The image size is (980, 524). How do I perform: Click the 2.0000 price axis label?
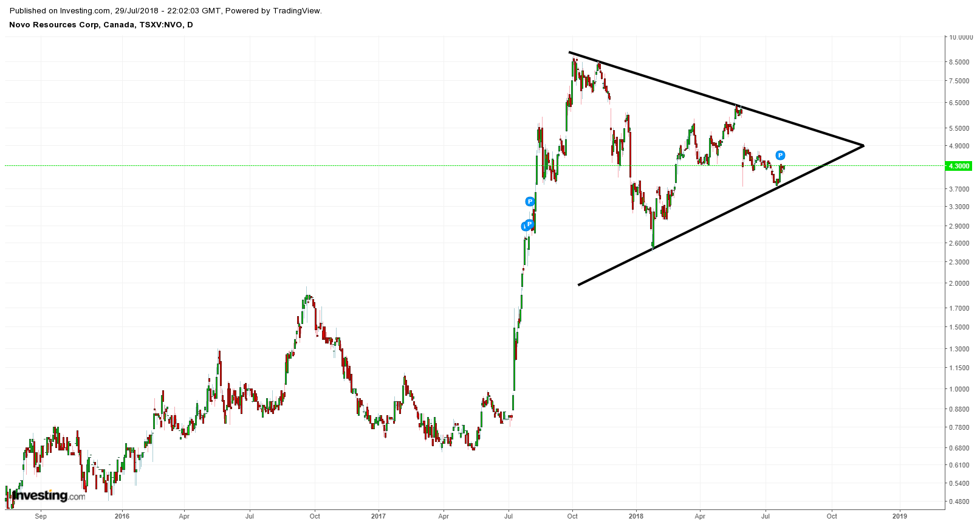pyautogui.click(x=959, y=283)
